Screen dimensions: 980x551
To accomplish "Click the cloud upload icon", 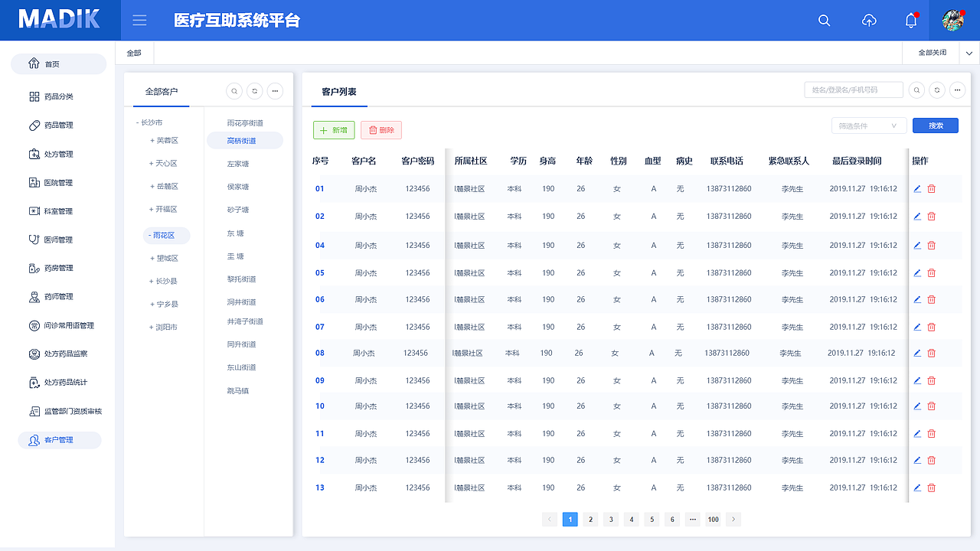I will click(x=869, y=21).
